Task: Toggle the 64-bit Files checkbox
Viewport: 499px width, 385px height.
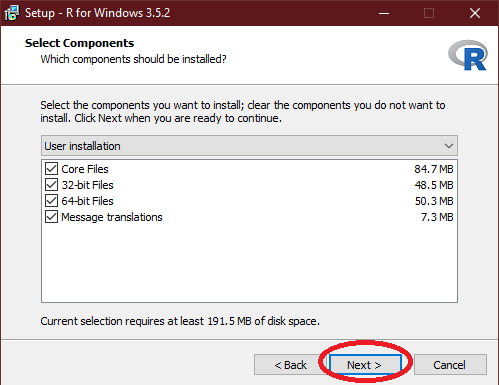Action: point(51,201)
